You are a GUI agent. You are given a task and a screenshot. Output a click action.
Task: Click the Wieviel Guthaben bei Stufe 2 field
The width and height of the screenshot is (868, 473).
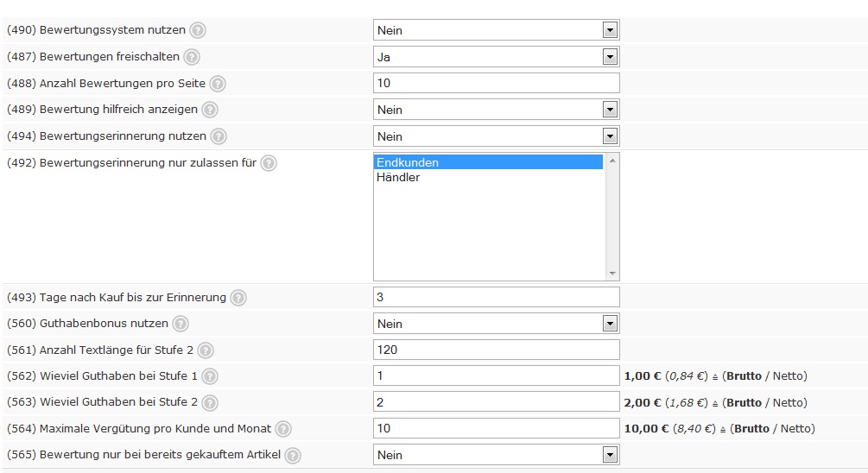point(496,402)
